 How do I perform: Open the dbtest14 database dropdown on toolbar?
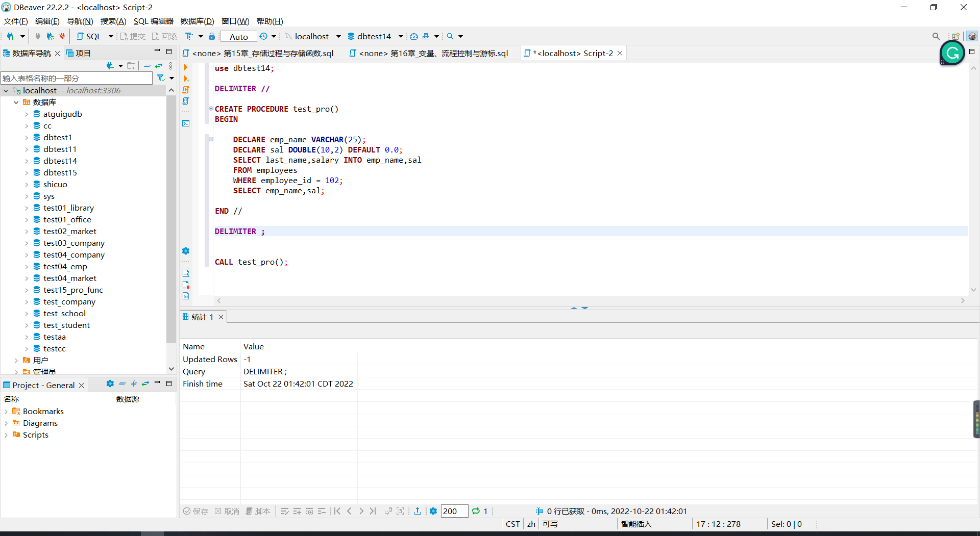[401, 36]
